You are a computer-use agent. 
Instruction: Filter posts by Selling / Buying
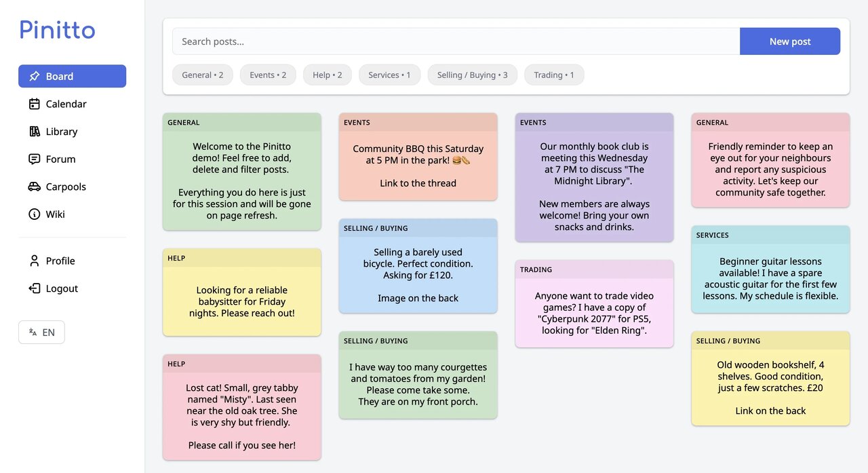[x=472, y=75]
